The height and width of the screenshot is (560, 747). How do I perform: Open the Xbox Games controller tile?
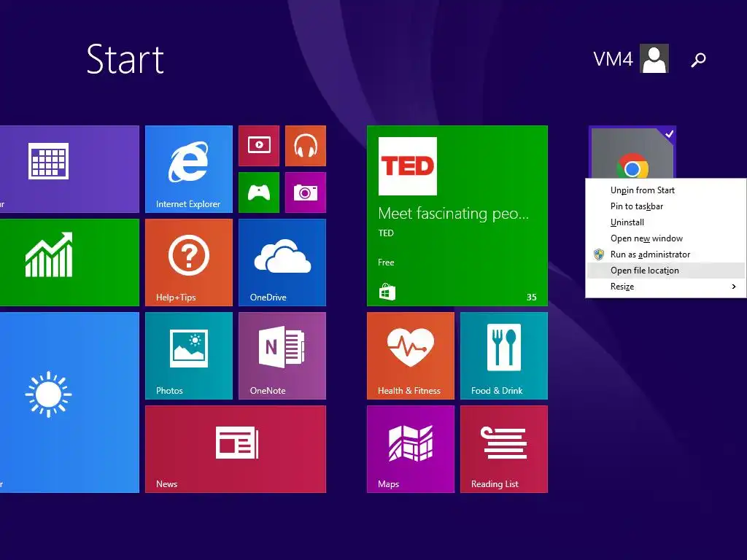[259, 192]
